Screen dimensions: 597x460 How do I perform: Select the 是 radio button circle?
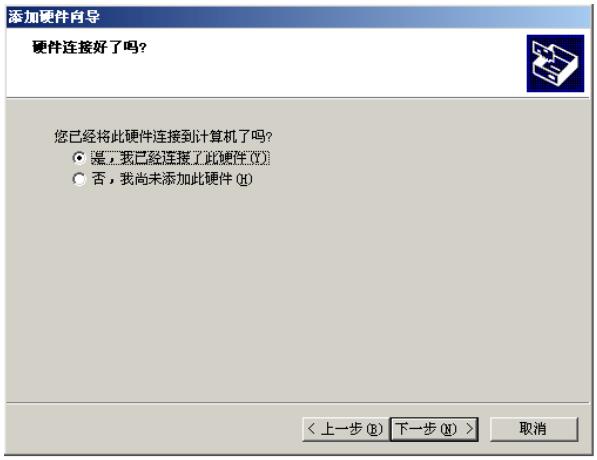(x=79, y=158)
